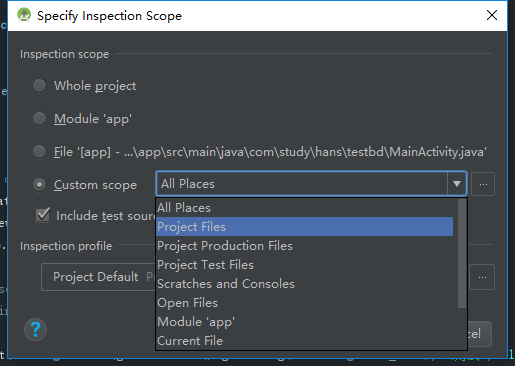The height and width of the screenshot is (366, 515).
Task: Choose Module 'app' from the scope list
Action: tap(305, 322)
